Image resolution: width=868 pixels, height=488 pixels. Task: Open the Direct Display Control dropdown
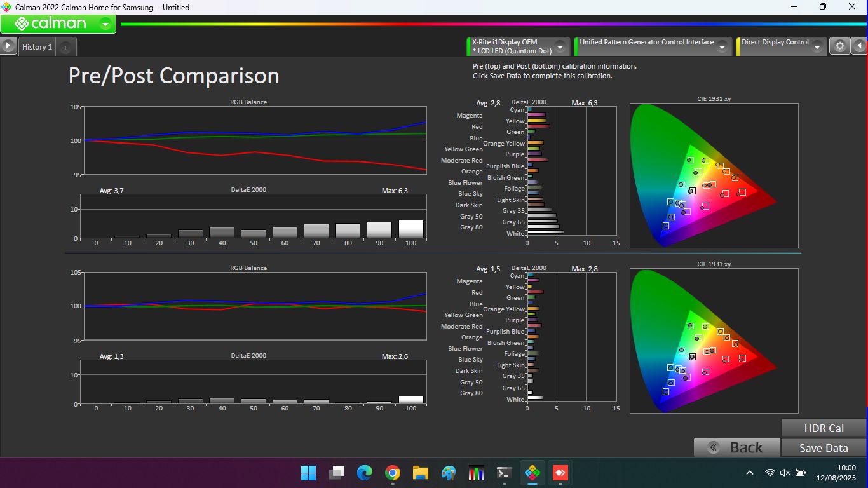coord(817,47)
